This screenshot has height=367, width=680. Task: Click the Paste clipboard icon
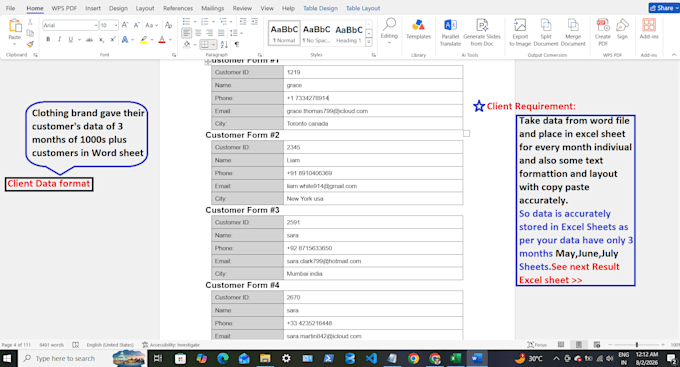coord(15,26)
